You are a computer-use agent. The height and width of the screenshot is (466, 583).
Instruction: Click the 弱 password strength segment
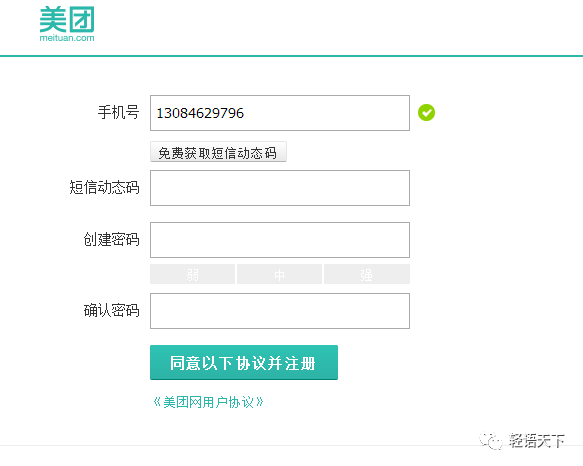[192, 274]
